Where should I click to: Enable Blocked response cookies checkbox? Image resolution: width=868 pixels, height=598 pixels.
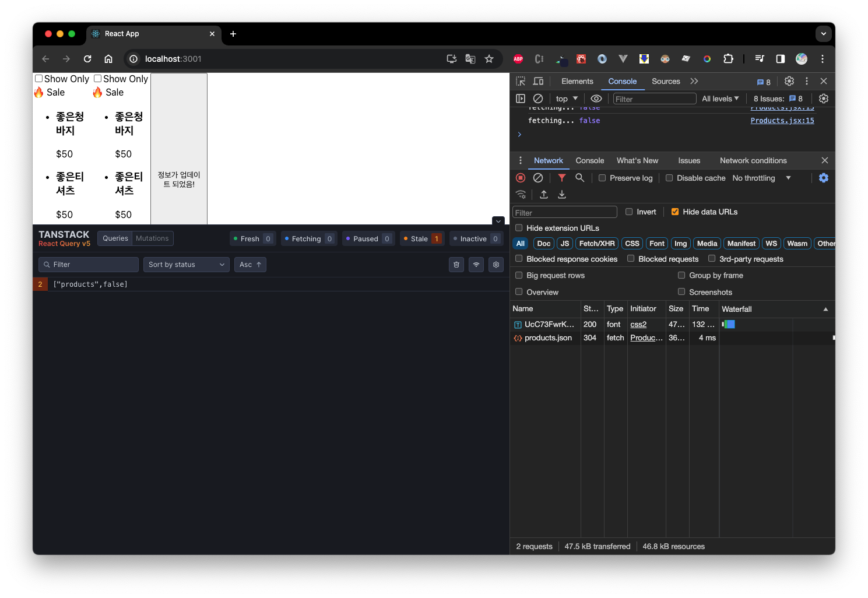519,259
